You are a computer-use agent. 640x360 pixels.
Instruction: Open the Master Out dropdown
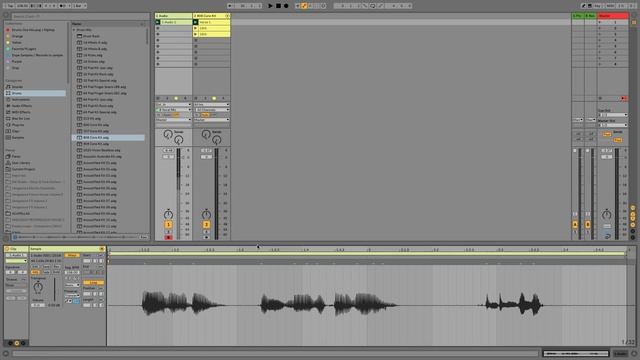point(613,125)
